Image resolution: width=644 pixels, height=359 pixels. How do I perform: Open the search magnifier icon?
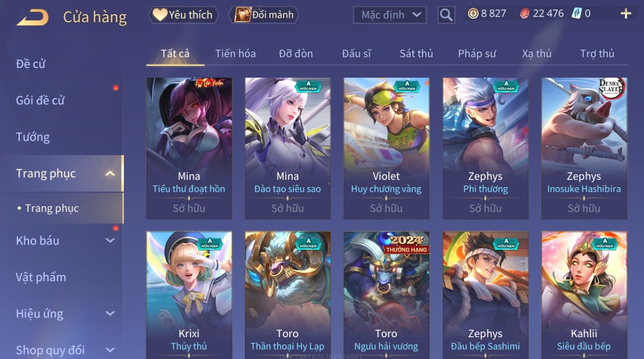(x=446, y=15)
